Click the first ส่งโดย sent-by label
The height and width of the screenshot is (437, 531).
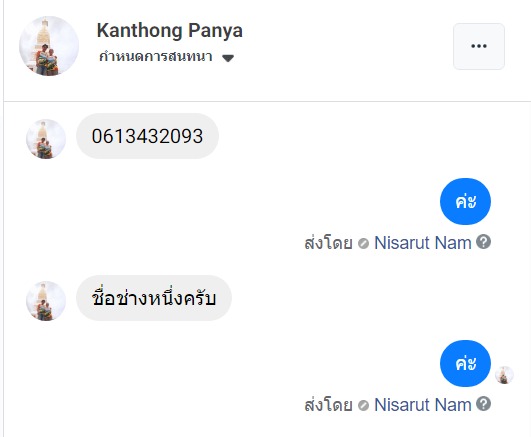click(328, 243)
